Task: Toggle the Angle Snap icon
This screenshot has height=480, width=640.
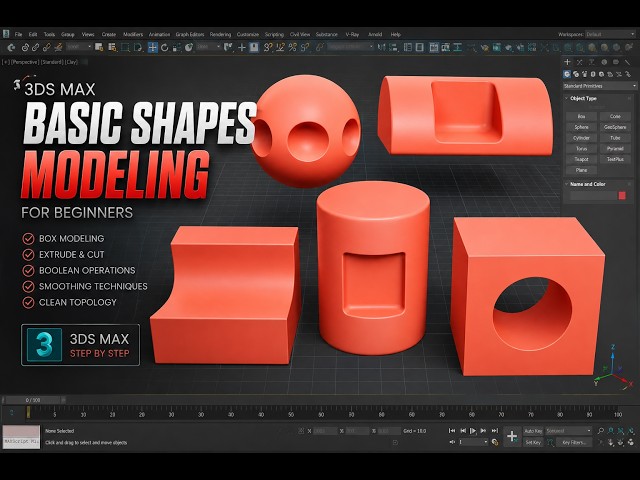Action: (x=280, y=47)
